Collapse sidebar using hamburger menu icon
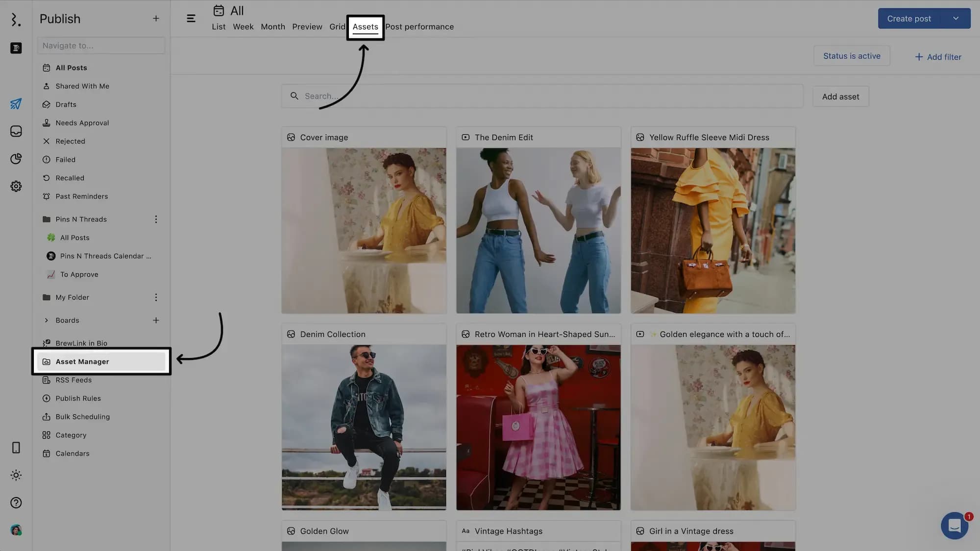This screenshot has height=551, width=980. (x=191, y=19)
